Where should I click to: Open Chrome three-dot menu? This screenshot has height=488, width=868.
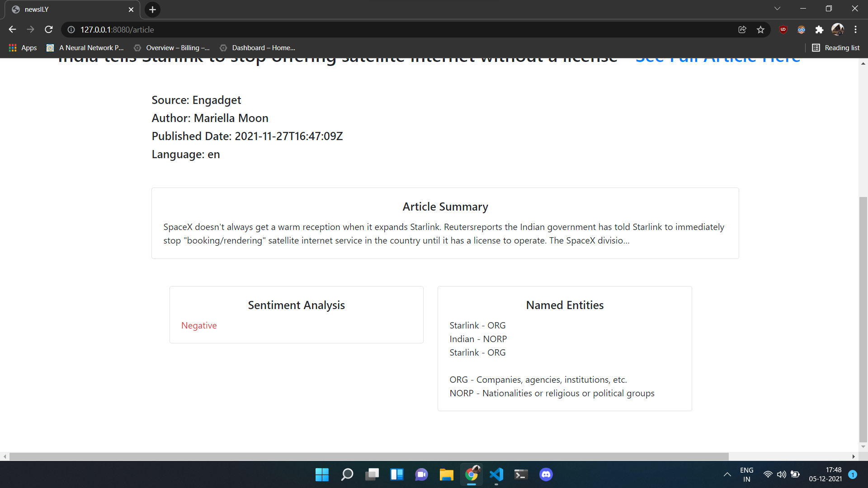tap(855, 29)
